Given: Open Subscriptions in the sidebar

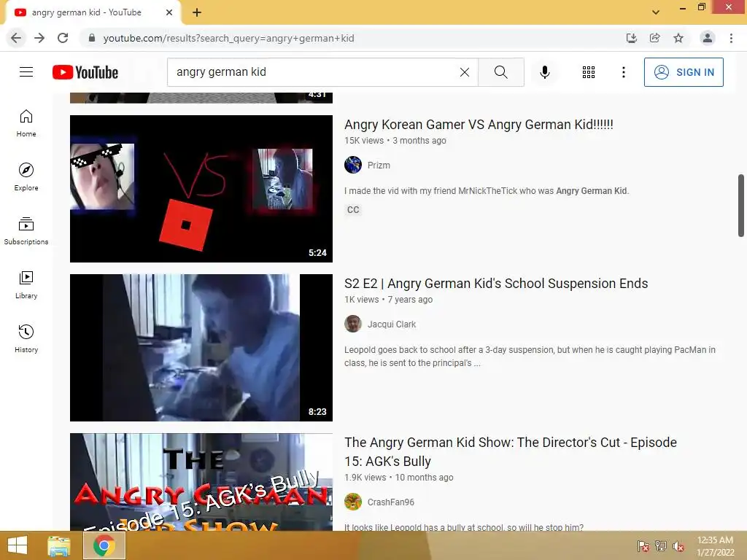Looking at the screenshot, I should click(26, 231).
